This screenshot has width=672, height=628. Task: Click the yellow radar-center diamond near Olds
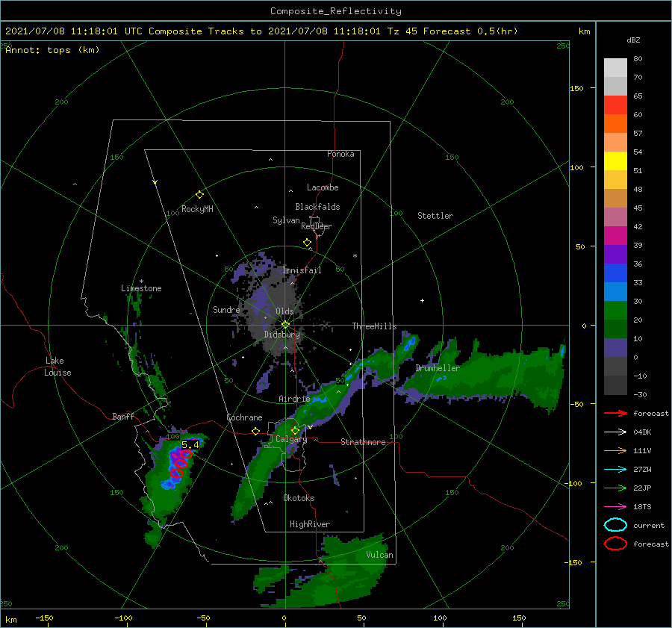[285, 325]
